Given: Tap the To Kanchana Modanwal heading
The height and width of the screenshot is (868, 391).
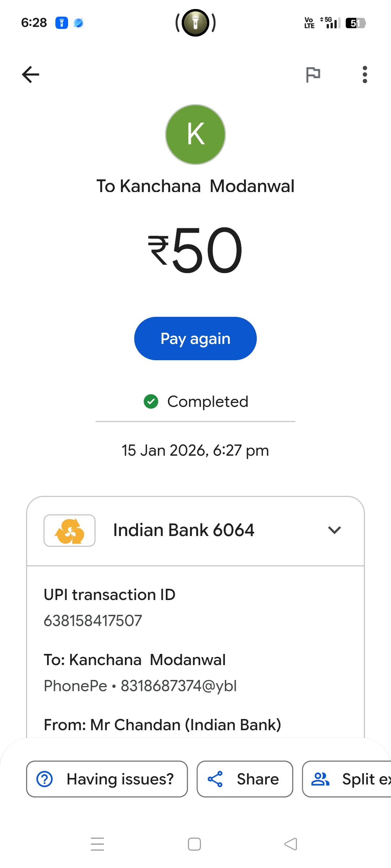Looking at the screenshot, I should tap(195, 186).
